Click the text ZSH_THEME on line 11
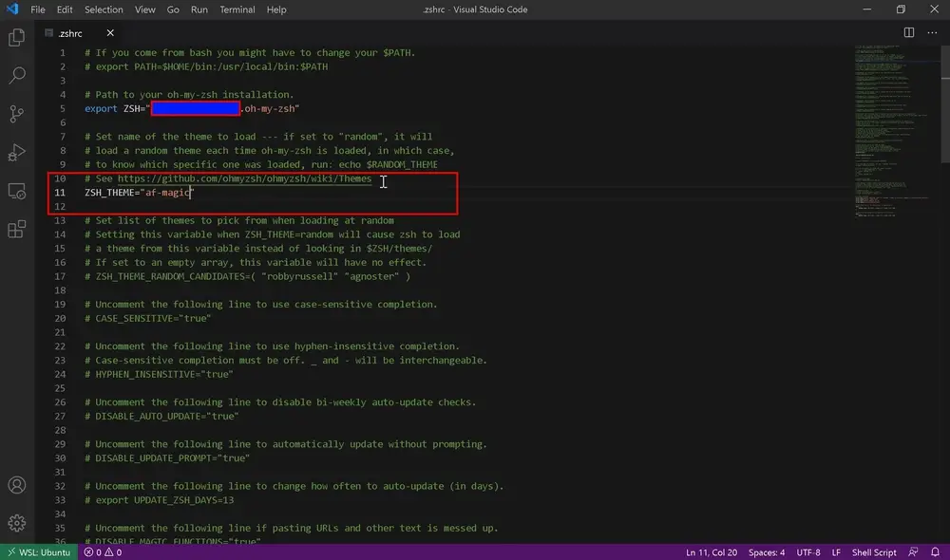This screenshot has height=560, width=950. pyautogui.click(x=109, y=193)
